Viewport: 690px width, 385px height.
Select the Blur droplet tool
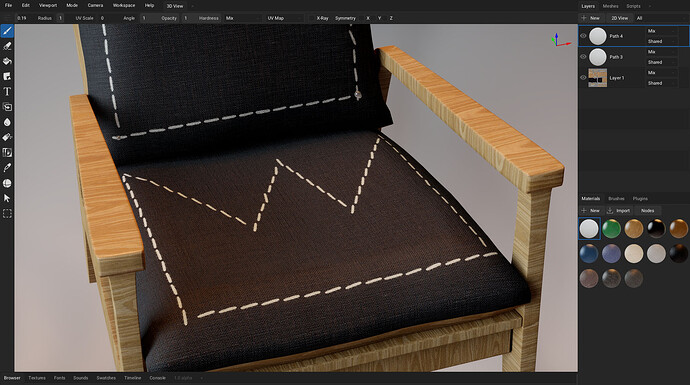coord(7,122)
